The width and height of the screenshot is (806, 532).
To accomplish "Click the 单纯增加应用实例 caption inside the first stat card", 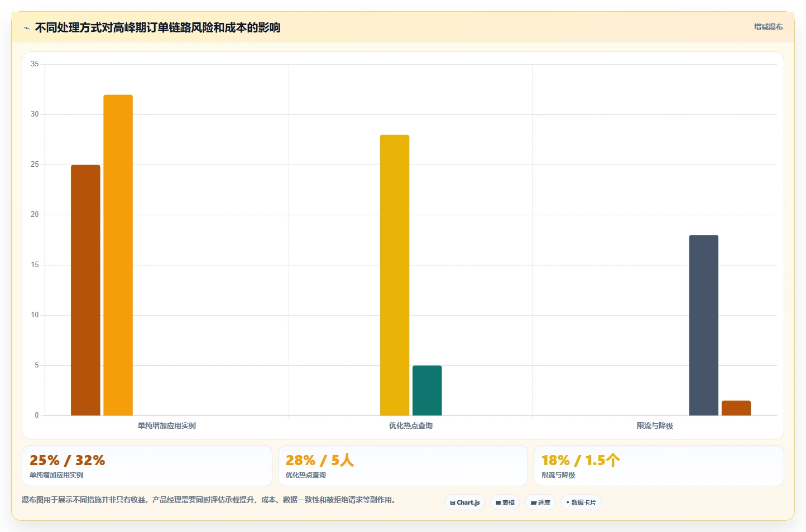I will pyautogui.click(x=56, y=475).
